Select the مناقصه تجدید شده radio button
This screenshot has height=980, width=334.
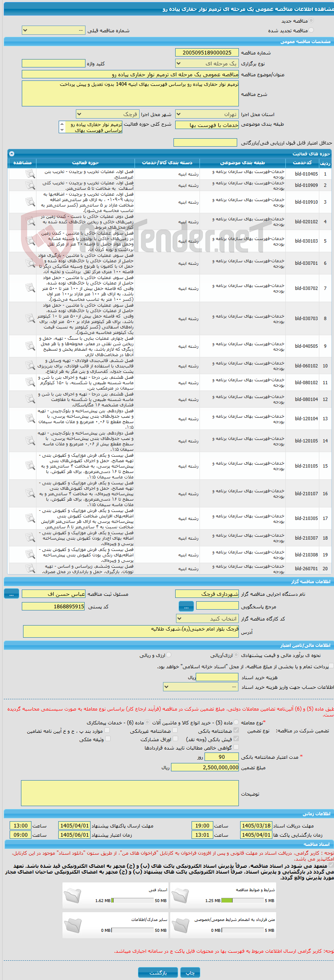point(311,30)
